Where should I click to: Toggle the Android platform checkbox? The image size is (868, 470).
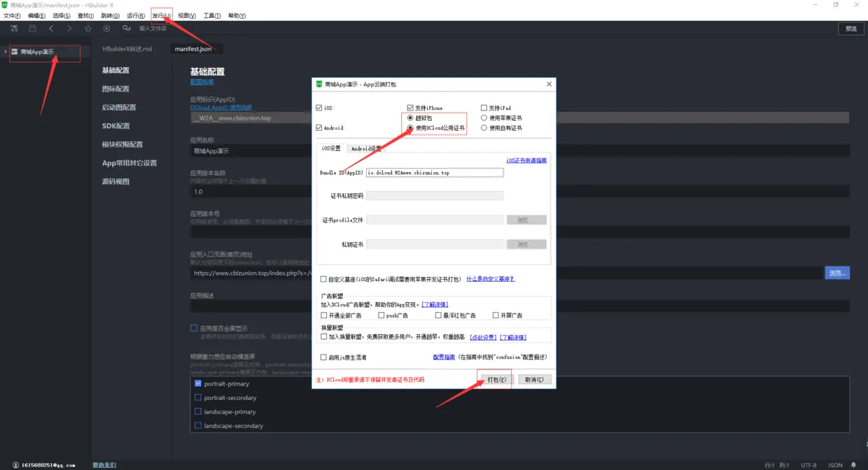click(319, 128)
